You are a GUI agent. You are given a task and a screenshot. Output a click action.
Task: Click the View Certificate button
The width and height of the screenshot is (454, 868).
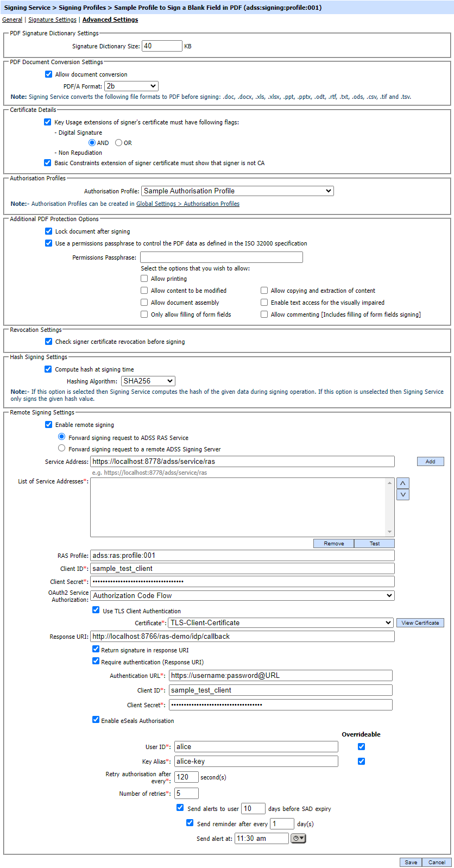pyautogui.click(x=420, y=623)
